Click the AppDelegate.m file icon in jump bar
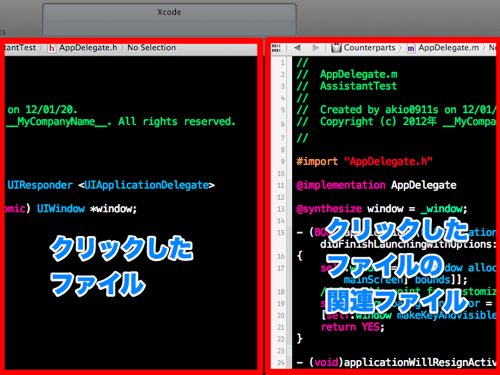Viewport: 500px width, 375px height. 411,48
